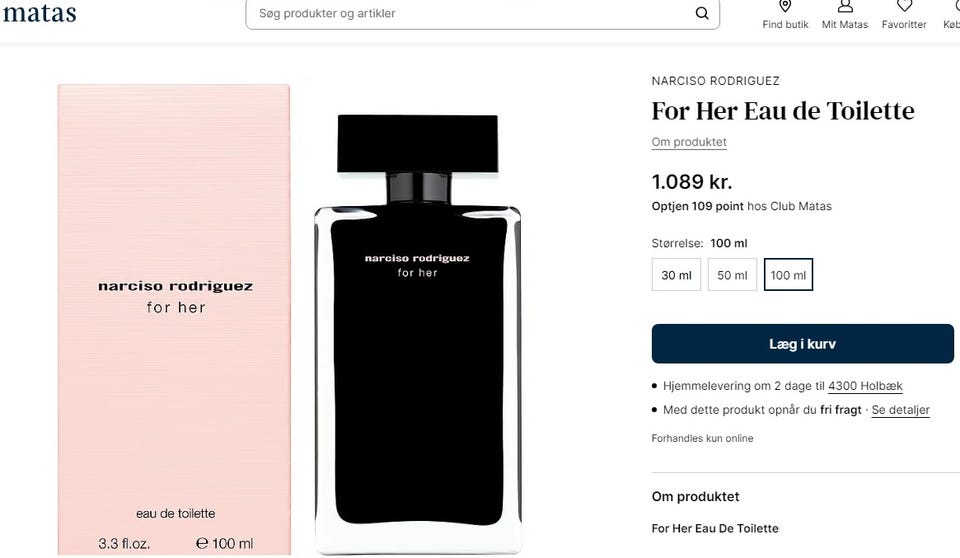Click the Find butik label

pyautogui.click(x=785, y=25)
